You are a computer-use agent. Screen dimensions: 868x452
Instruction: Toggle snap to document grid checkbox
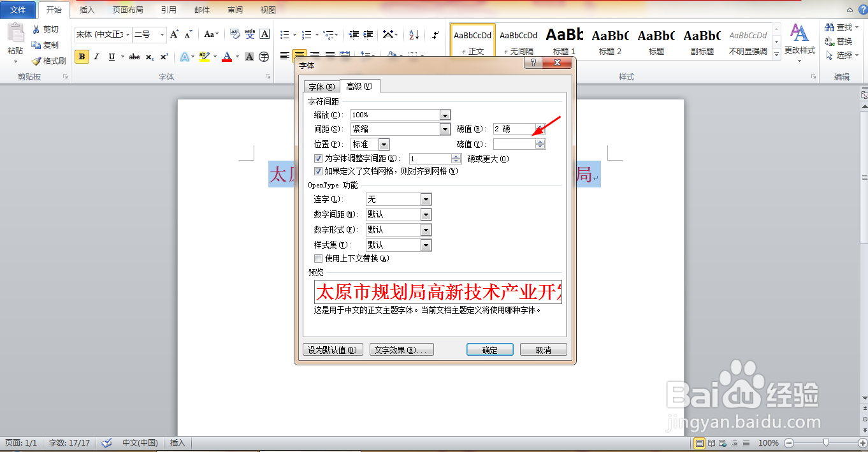click(x=319, y=171)
